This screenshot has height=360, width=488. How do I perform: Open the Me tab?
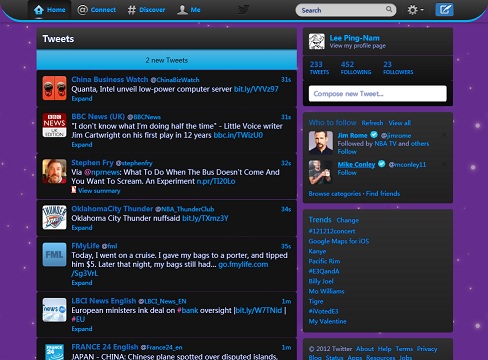[x=188, y=10]
